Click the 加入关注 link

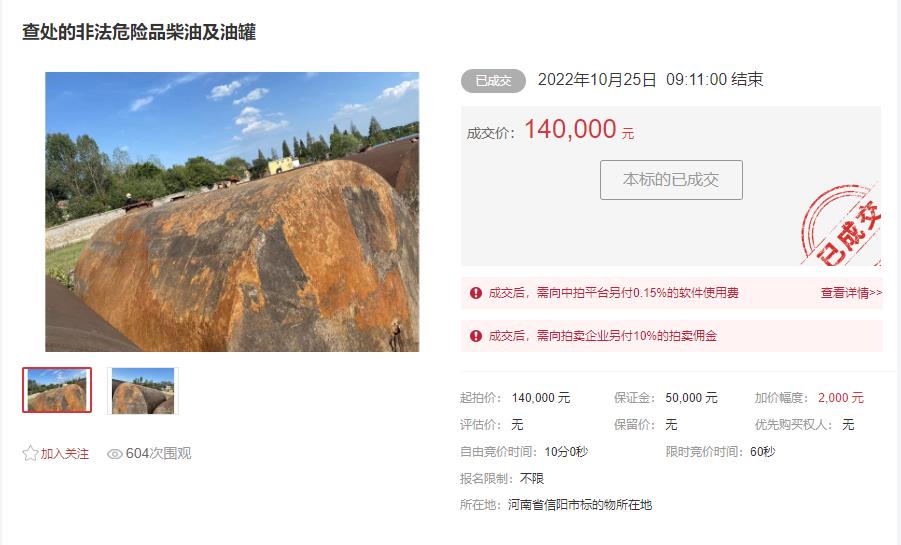point(65,454)
